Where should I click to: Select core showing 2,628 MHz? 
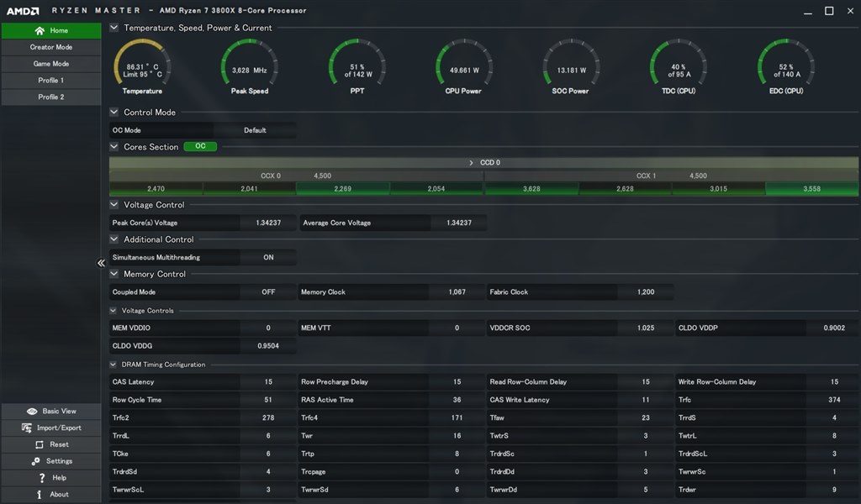pos(625,189)
